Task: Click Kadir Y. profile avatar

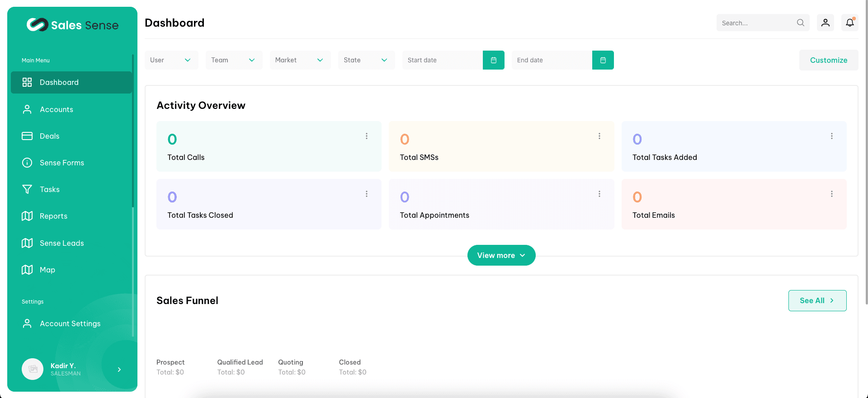Action: (33, 369)
